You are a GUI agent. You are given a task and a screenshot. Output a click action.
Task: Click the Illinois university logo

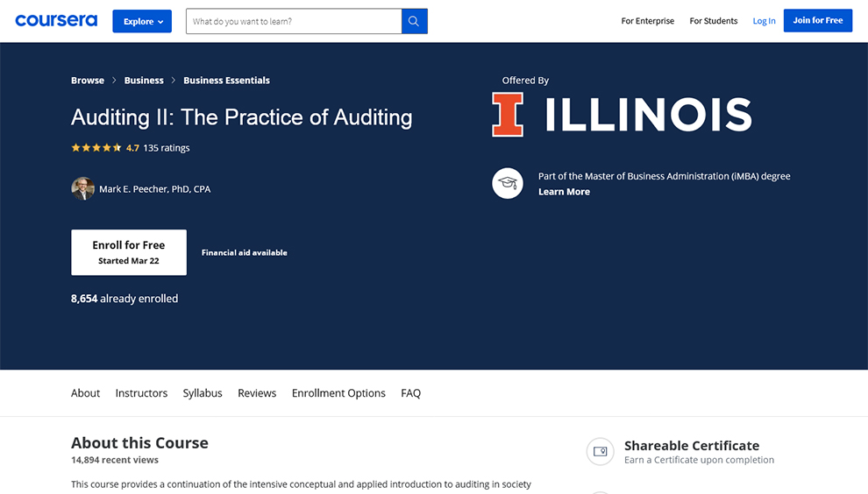[622, 115]
